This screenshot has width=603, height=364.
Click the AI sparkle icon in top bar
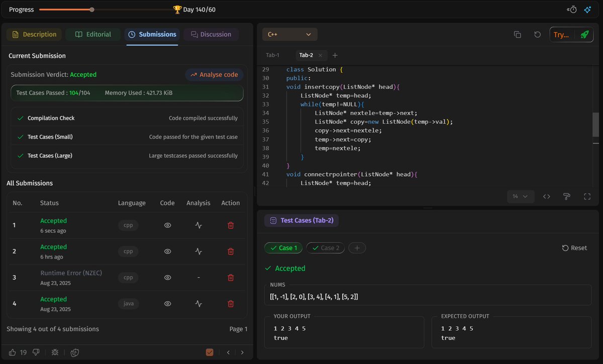(587, 10)
